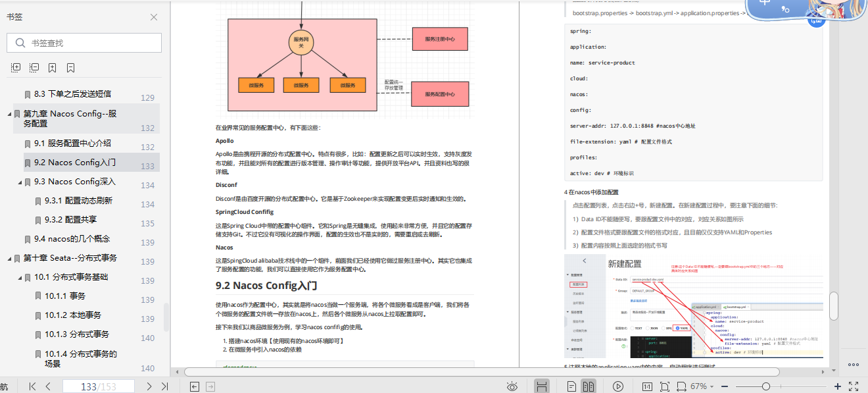Jump to last page button

(x=164, y=386)
